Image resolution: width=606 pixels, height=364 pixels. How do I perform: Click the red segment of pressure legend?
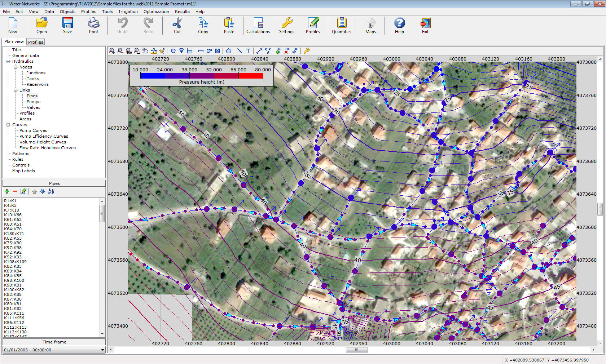point(251,76)
